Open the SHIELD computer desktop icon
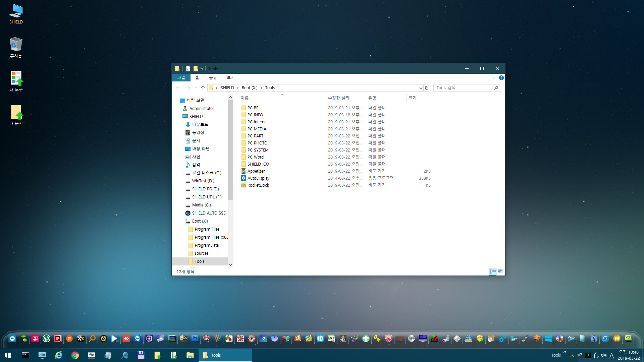This screenshot has height=362, width=644. coord(16,14)
